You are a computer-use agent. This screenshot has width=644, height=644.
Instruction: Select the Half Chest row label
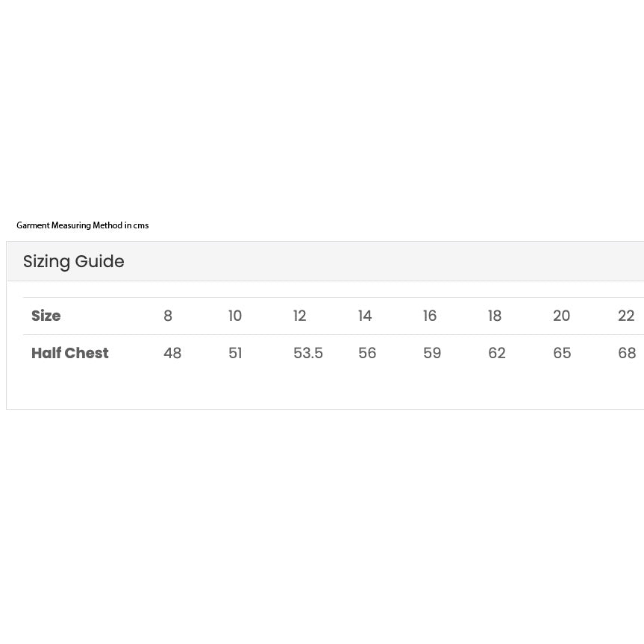coord(70,353)
